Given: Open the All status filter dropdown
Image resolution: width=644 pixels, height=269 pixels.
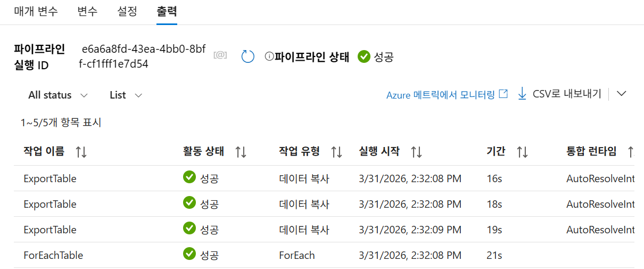Looking at the screenshot, I should coord(58,95).
